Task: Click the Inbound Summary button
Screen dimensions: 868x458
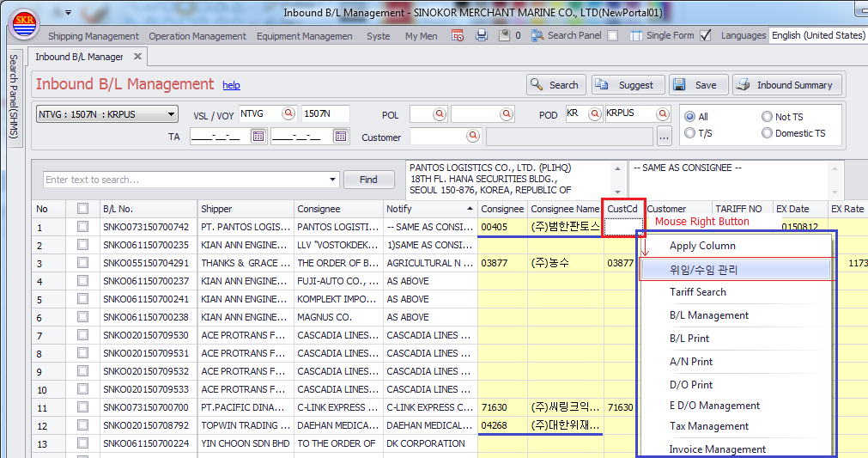Action: pyautogui.click(x=785, y=85)
